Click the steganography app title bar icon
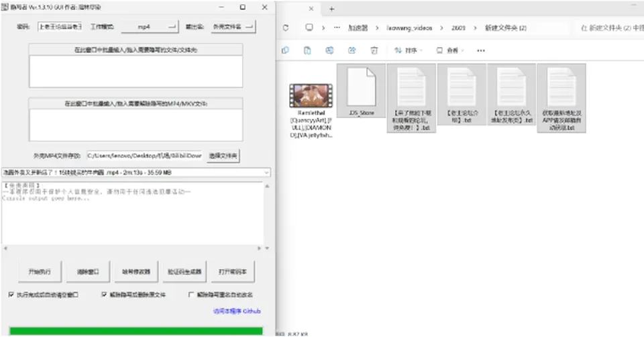The width and height of the screenshot is (644, 337). (5, 7)
